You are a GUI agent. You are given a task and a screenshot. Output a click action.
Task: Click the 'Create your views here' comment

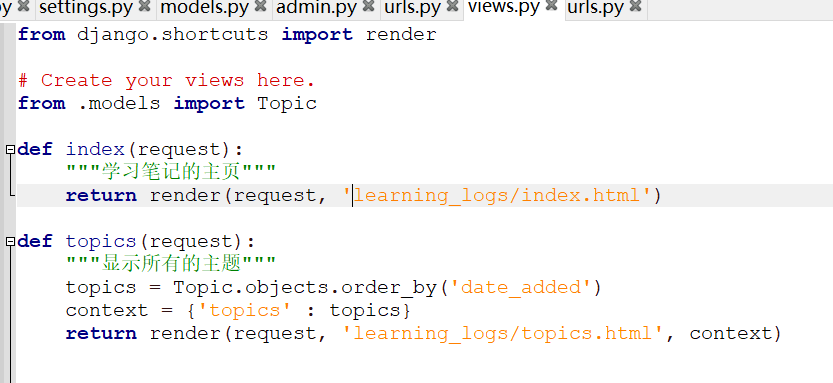pyautogui.click(x=166, y=80)
